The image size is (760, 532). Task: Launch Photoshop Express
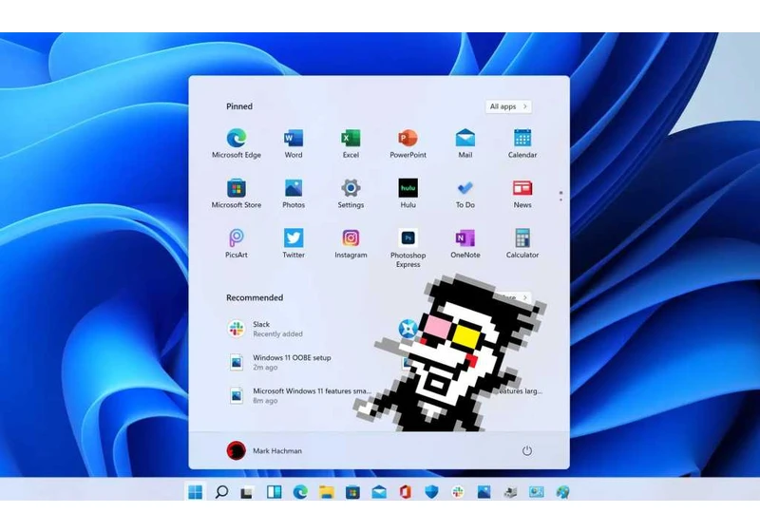(408, 248)
